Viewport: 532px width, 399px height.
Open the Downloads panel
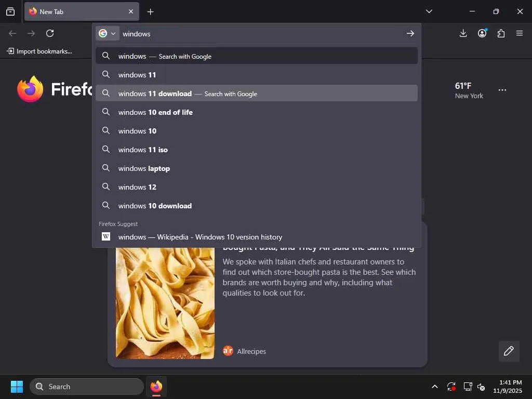click(463, 33)
